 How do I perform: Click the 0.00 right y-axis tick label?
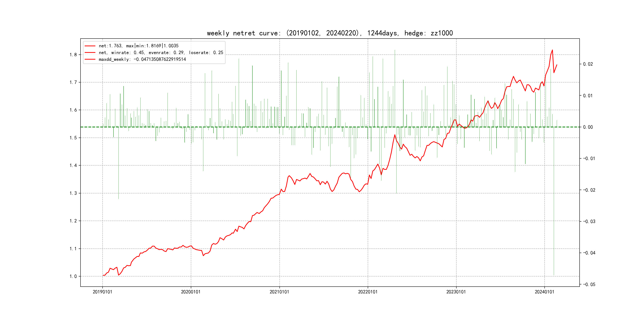coord(588,127)
